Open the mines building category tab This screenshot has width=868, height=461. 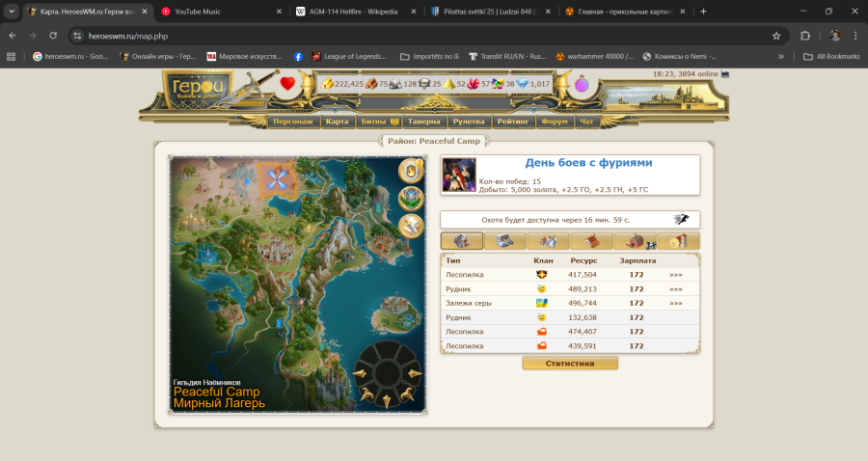tap(462, 241)
